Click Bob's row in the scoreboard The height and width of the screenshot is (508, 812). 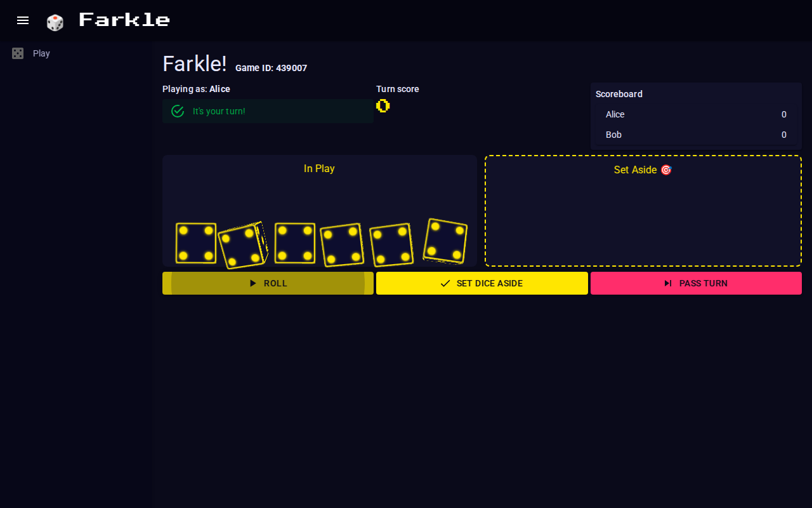point(696,135)
